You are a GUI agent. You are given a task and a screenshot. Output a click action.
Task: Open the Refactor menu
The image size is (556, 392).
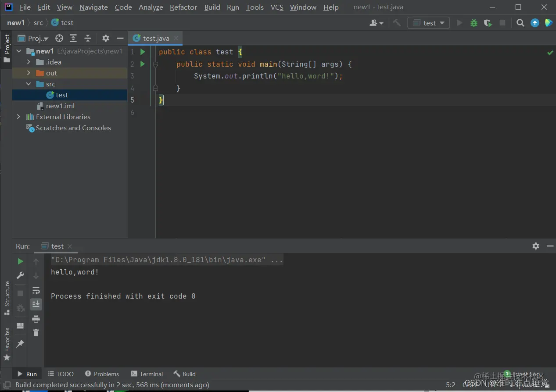183,7
